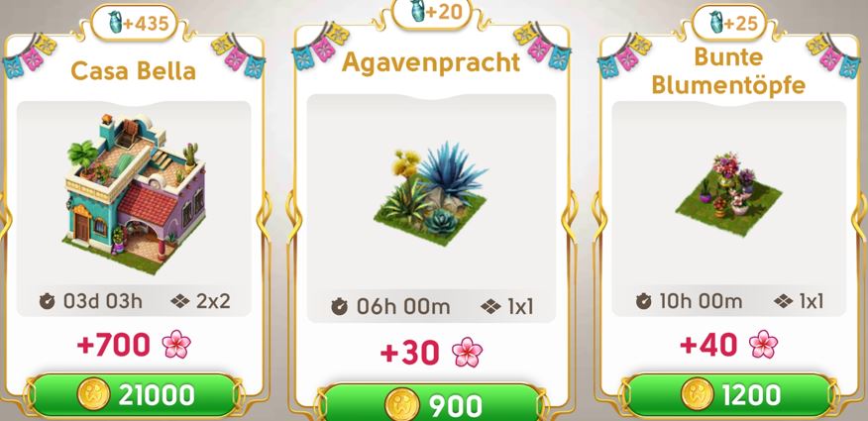Buy Bunte Blumentöpfe for 1200 coins

728,395
